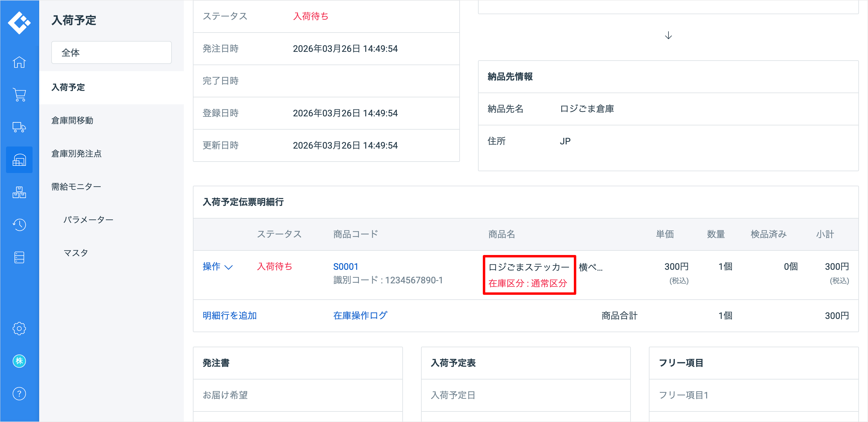Click 明細行を追加 link
The image size is (868, 422).
[229, 316]
